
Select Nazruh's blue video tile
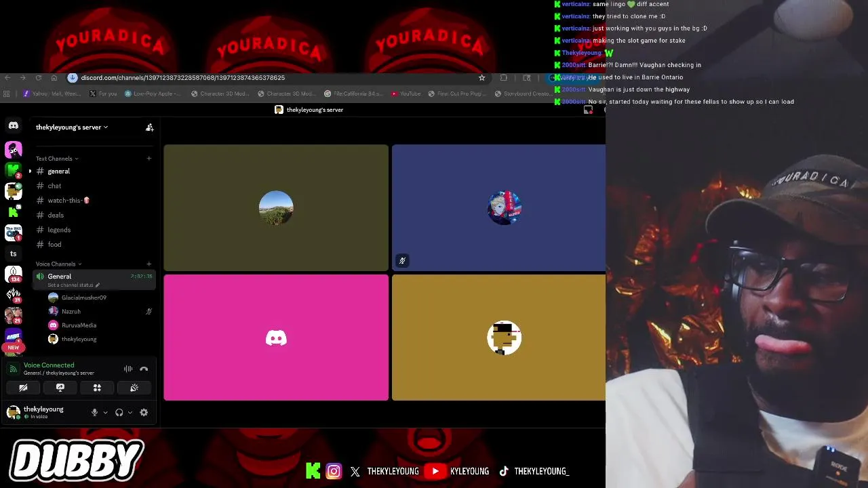coord(498,207)
